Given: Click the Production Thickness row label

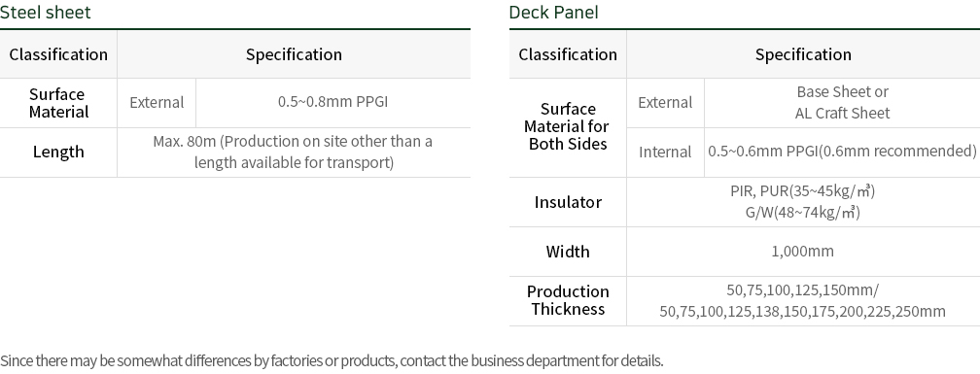Looking at the screenshot, I should click(568, 300).
